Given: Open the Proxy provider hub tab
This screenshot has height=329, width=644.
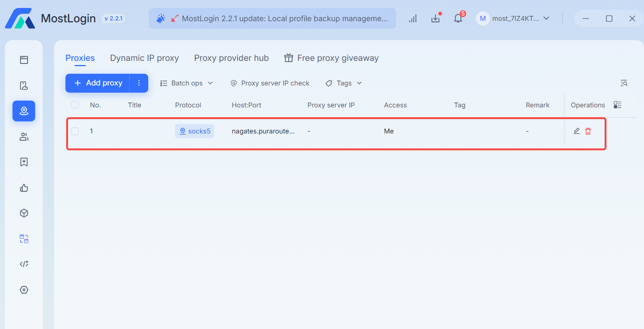Looking at the screenshot, I should (231, 58).
